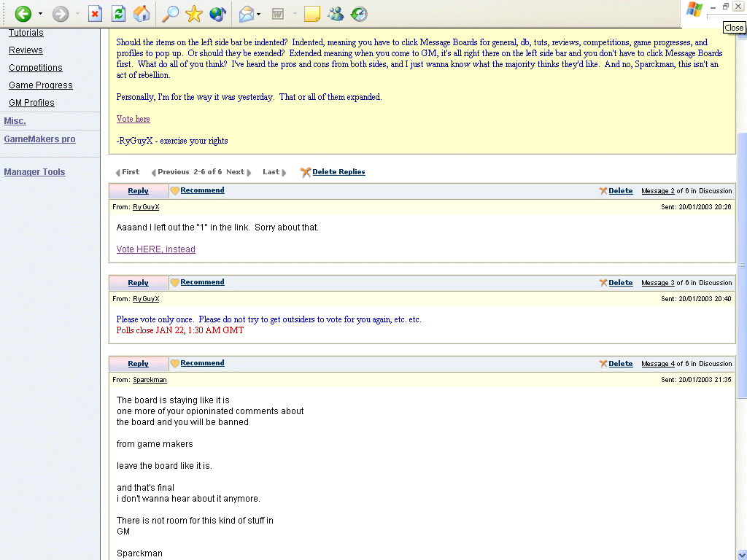Refresh the page using the green arrows icon

tap(118, 14)
